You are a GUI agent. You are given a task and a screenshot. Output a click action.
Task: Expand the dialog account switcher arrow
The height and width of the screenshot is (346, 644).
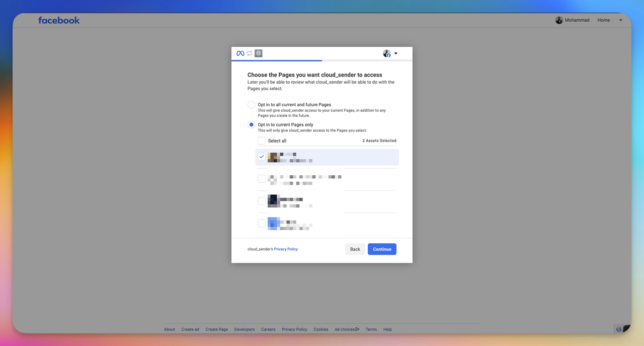coord(396,53)
